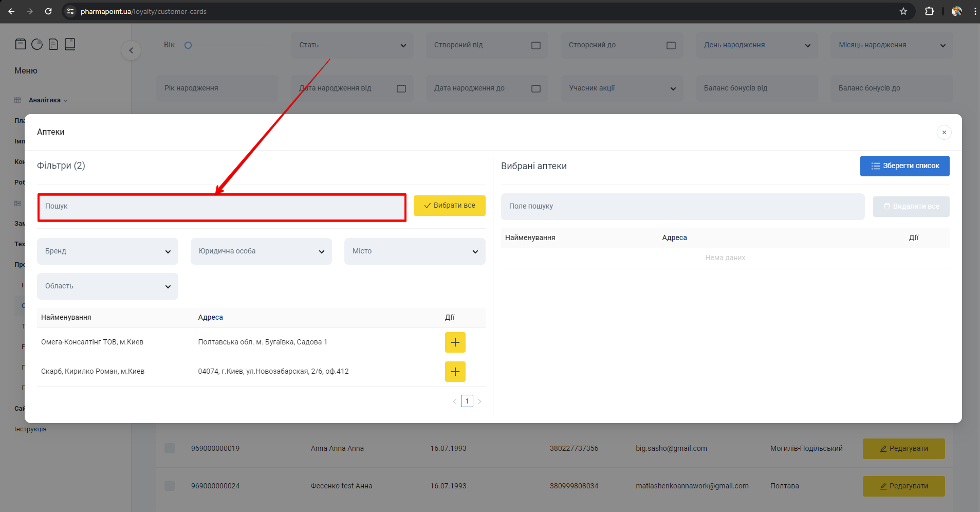
Task: Focus the Пошук search field
Action: point(221,207)
